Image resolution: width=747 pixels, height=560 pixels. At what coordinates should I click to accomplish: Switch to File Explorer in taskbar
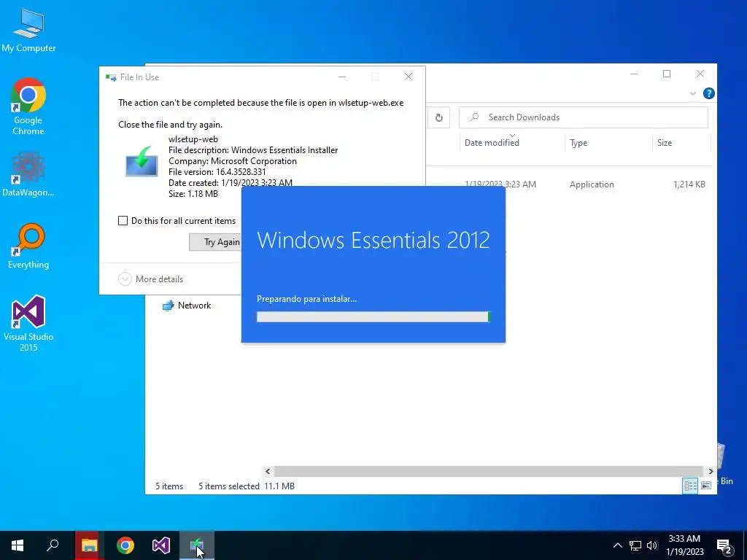tap(89, 545)
